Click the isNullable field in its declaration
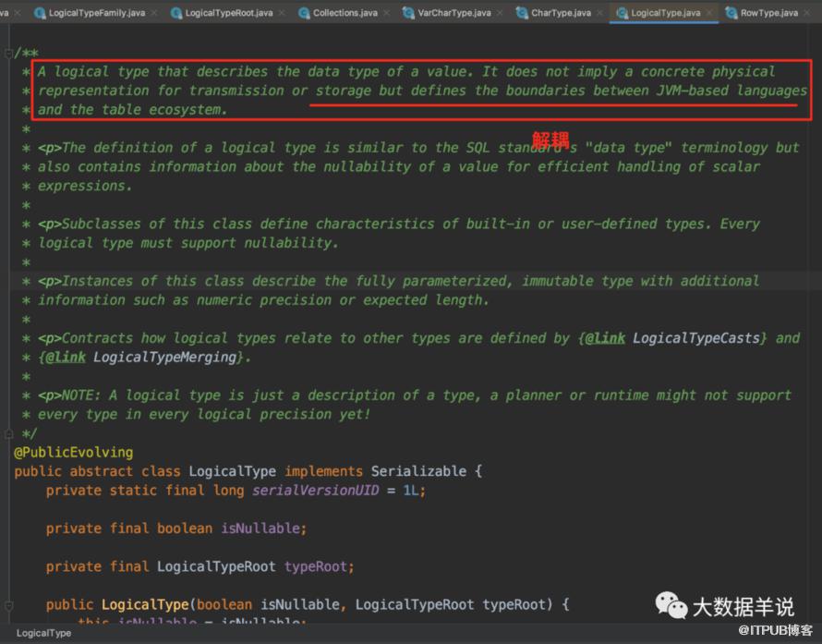822x644 pixels. tap(260, 529)
